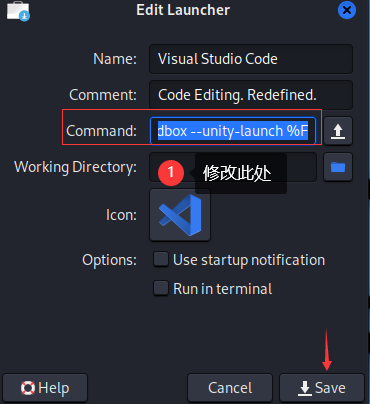
Task: Click the Working Directory input field
Action: (x=233, y=167)
